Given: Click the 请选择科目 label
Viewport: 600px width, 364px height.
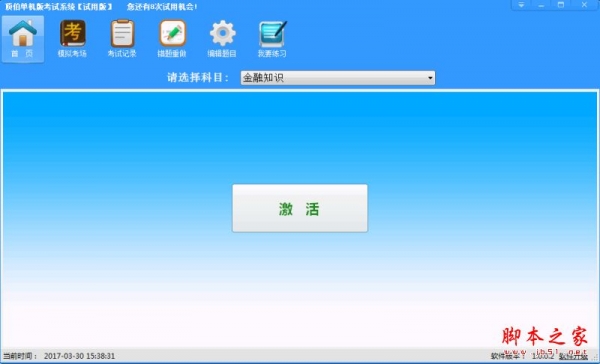Looking at the screenshot, I should 198,78.
